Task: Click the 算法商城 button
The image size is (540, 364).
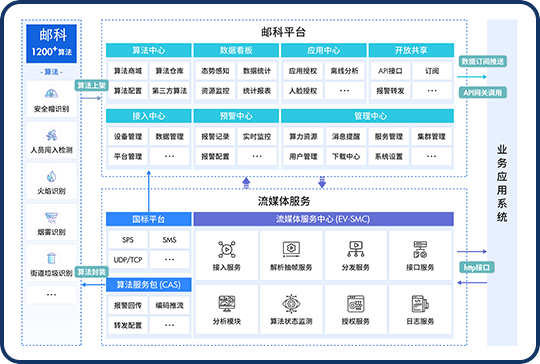Action: [128, 71]
